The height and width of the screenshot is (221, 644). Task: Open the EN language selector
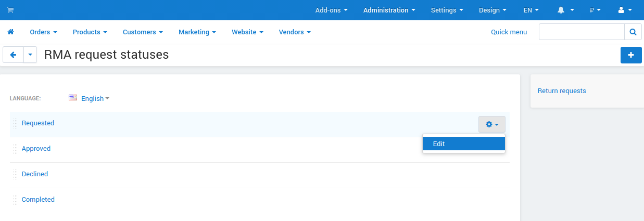(x=531, y=10)
